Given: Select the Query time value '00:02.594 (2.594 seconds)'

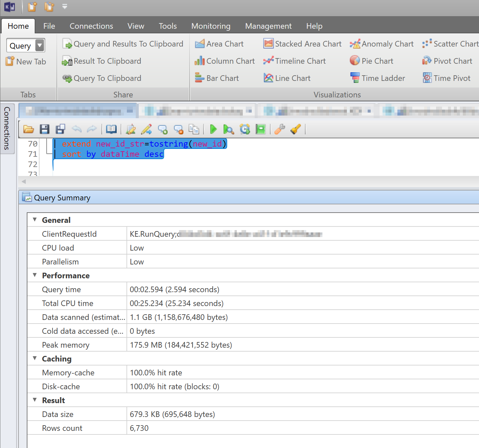Looking at the screenshot, I should 174,290.
